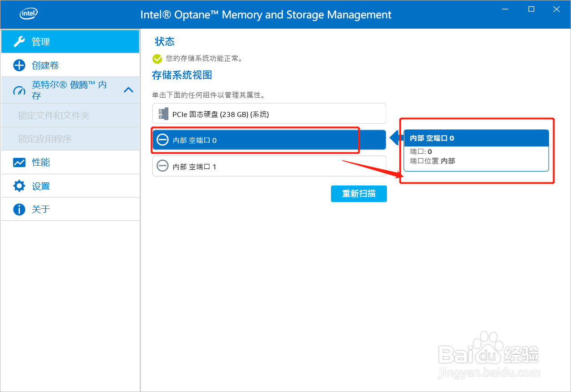Collapse the 英特尔 傲腾 内存 section chevron
This screenshot has width=571, height=392.
(x=129, y=90)
